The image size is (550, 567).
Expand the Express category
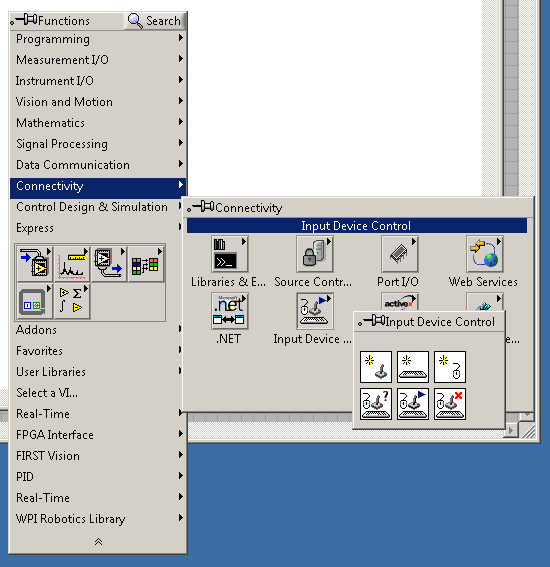tap(96, 228)
